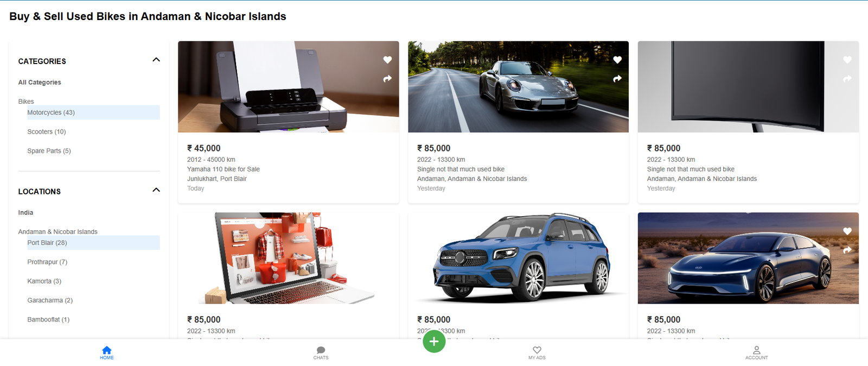Go to Home in bottom navigation
Image resolution: width=868 pixels, height=366 pixels.
107,353
